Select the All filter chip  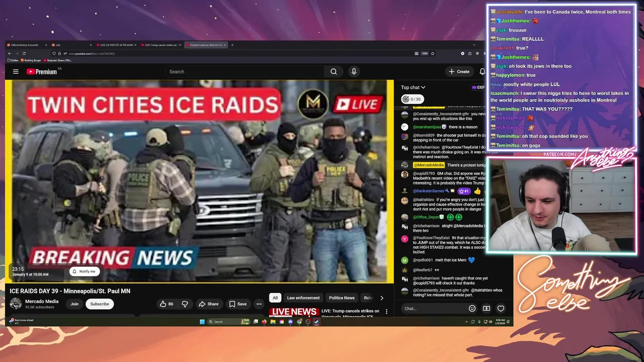tap(275, 298)
